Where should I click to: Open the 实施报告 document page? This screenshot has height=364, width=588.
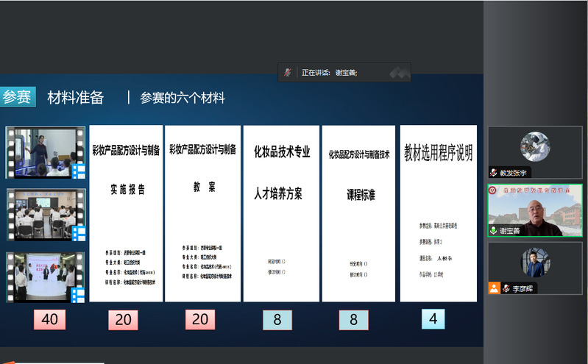point(124,213)
